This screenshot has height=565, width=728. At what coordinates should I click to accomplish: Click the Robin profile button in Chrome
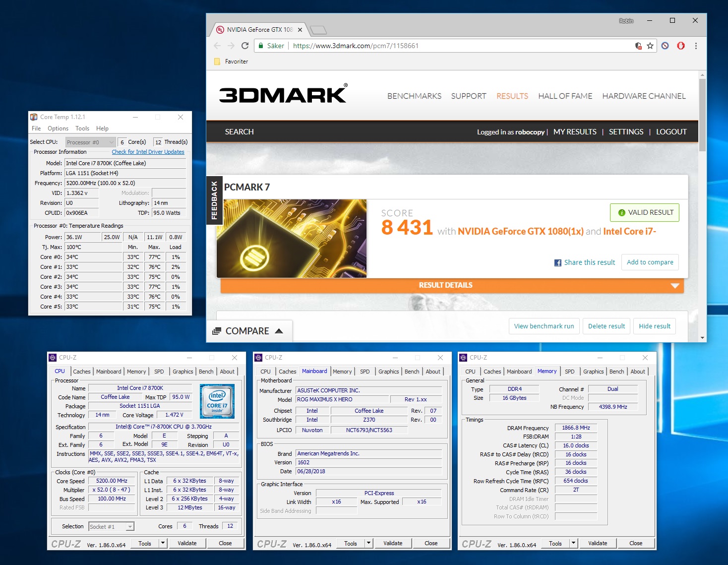click(626, 21)
